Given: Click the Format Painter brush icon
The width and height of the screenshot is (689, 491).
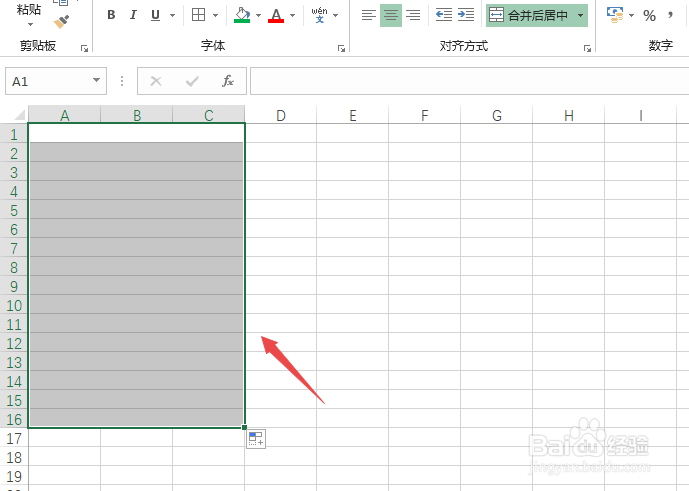Looking at the screenshot, I should pyautogui.click(x=61, y=22).
